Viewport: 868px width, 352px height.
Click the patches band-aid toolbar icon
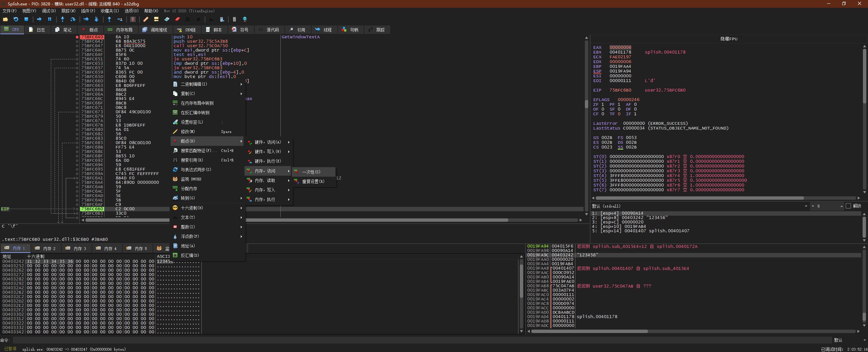(146, 19)
